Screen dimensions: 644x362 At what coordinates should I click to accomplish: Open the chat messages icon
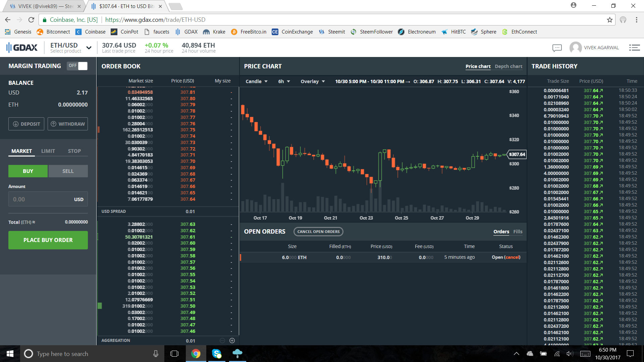pos(557,48)
